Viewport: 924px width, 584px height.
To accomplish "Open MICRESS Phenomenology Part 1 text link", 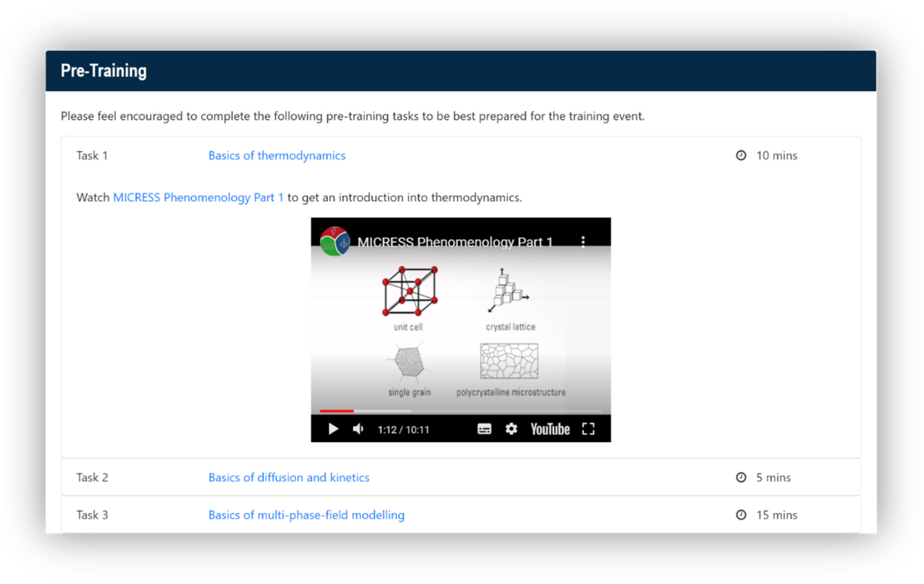I will pyautogui.click(x=198, y=197).
